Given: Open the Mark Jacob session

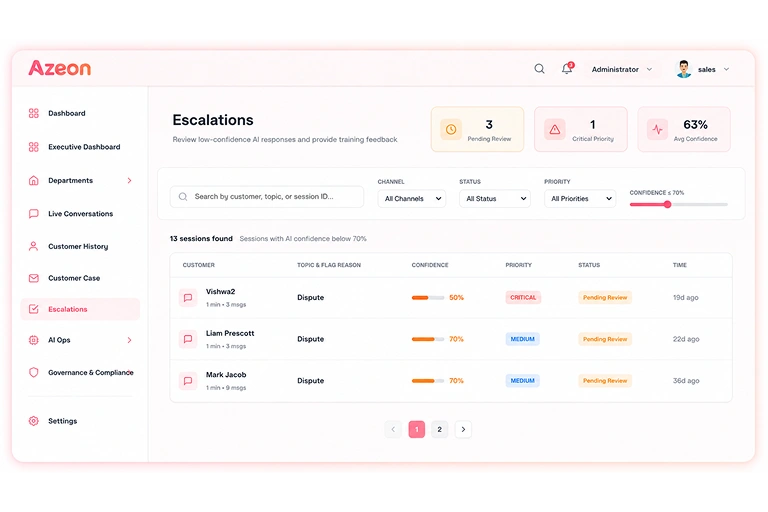Looking at the screenshot, I should pos(451,381).
